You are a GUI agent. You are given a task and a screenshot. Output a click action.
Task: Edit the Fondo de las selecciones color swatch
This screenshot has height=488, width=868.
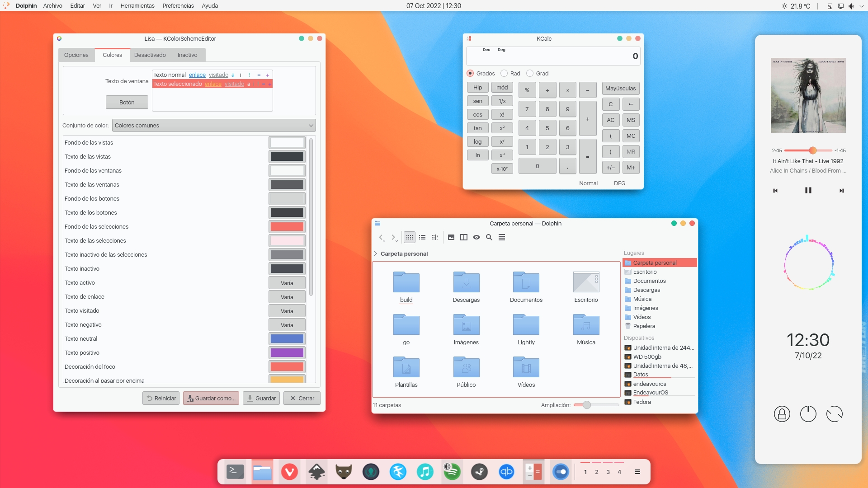tap(287, 226)
